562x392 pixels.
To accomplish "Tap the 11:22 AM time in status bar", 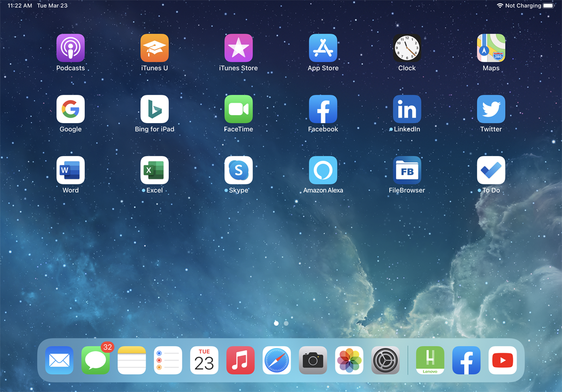I will coord(20,6).
